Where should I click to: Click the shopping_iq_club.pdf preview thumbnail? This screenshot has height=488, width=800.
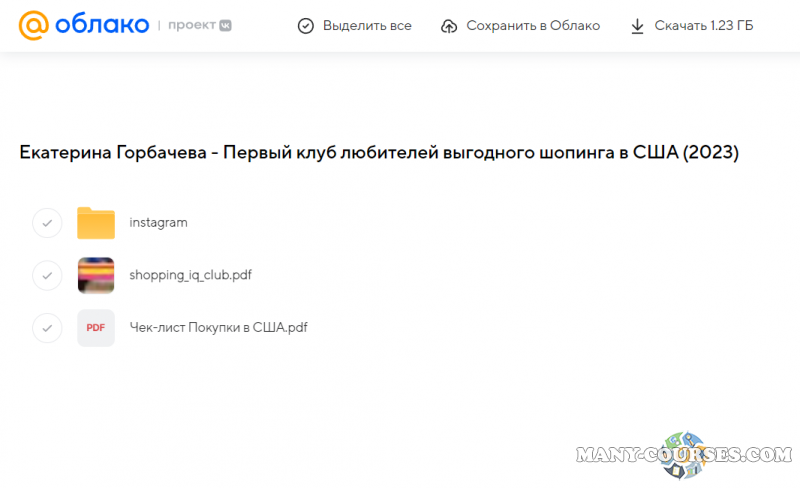click(96, 275)
